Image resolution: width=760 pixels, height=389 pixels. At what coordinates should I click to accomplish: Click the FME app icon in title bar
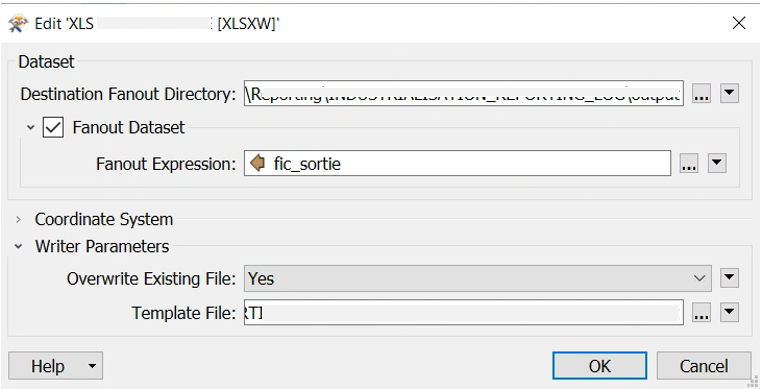(18, 23)
